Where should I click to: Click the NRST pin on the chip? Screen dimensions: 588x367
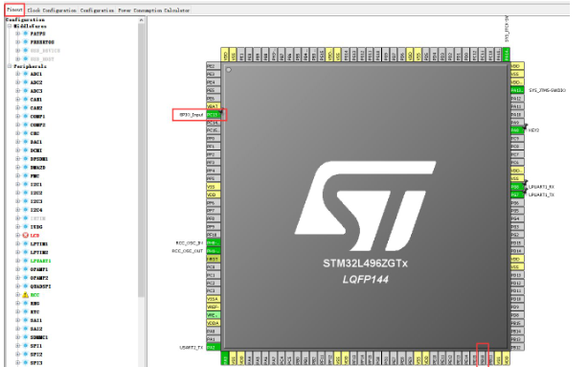213,259
